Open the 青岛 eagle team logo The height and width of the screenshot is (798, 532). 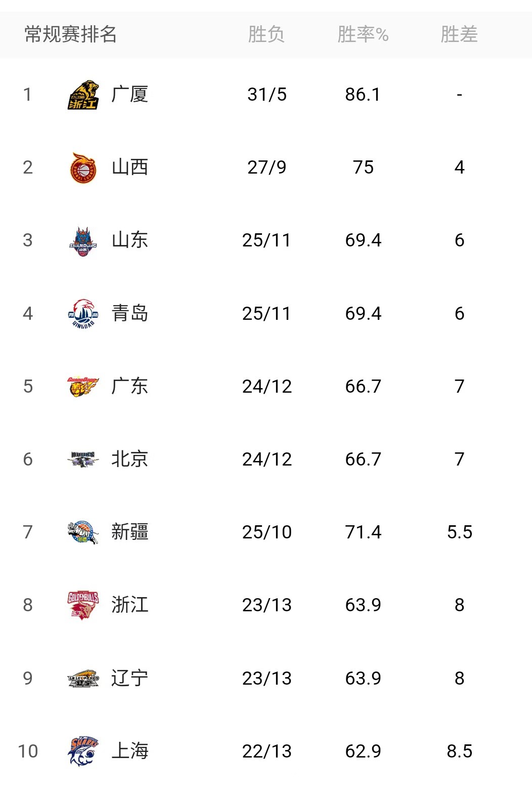pyautogui.click(x=83, y=314)
